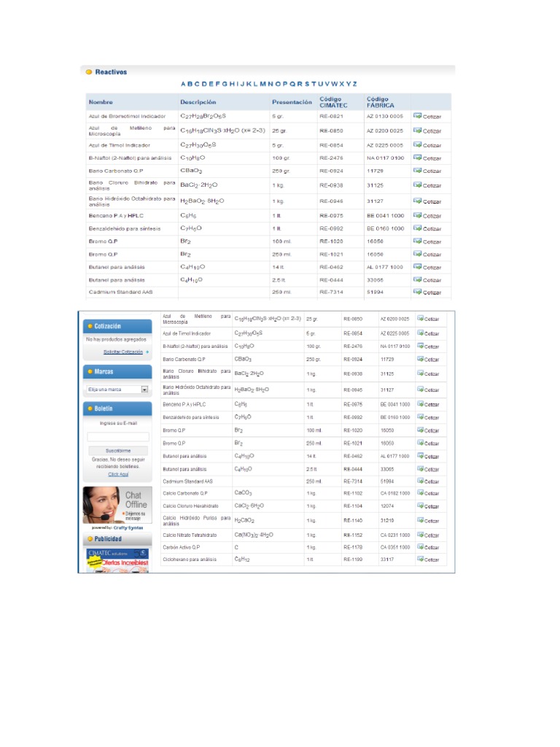Click the Cotizar icon for Calcio Nitrato Tetrahidrato

(x=421, y=535)
